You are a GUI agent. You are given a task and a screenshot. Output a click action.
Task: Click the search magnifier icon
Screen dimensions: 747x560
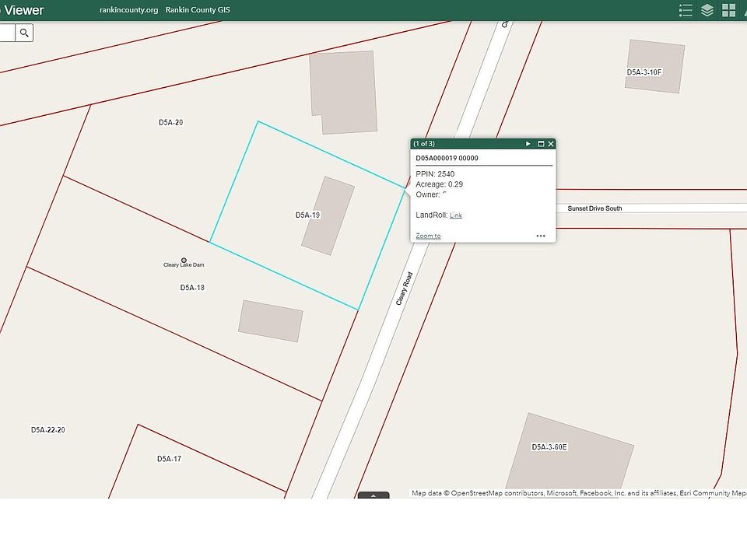24,33
